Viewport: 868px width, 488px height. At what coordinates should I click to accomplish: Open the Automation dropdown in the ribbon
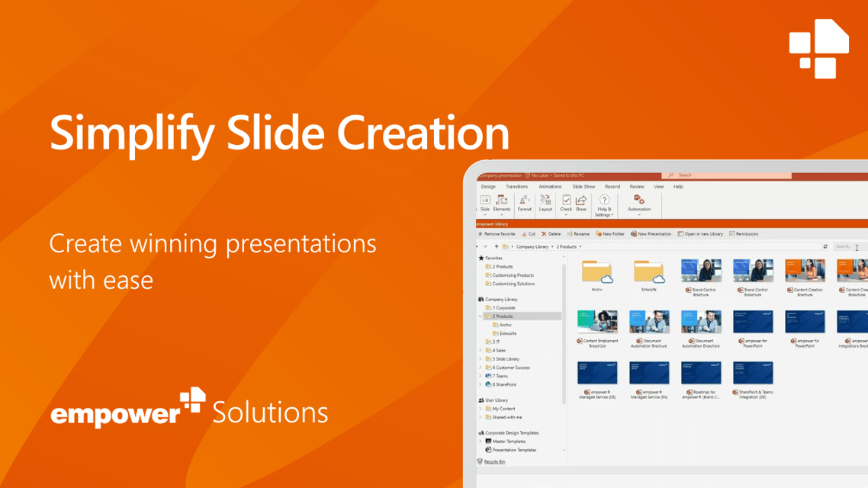click(639, 204)
